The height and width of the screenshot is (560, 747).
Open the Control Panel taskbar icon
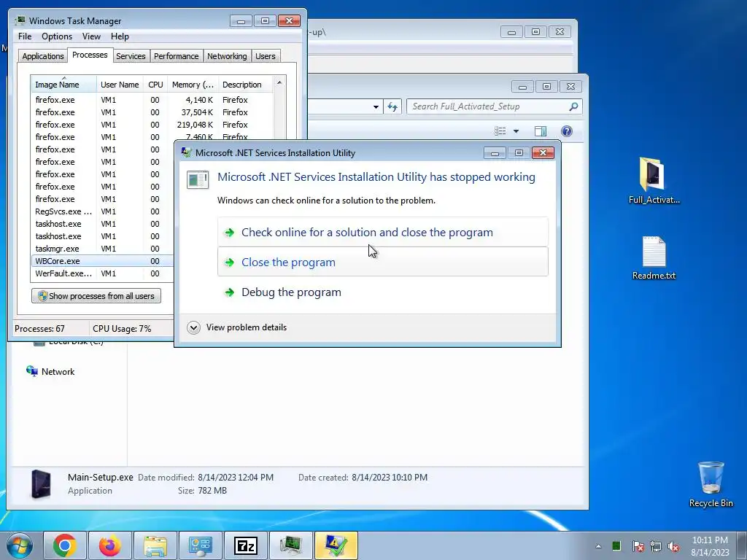pos(201,545)
